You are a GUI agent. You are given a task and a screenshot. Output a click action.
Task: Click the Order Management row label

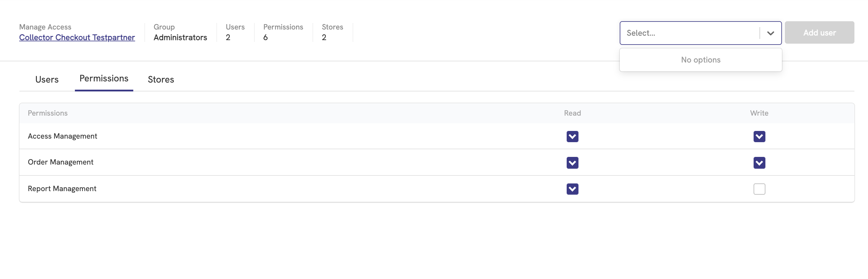point(60,162)
